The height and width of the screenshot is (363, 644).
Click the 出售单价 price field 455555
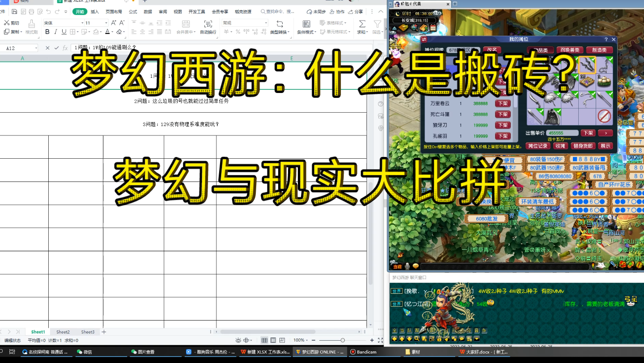coord(562,133)
